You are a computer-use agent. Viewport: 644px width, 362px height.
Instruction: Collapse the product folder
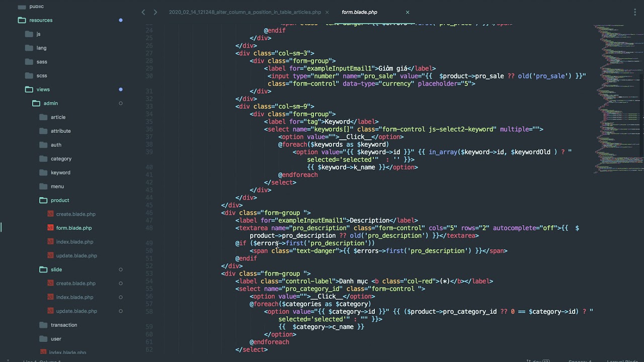tap(43, 200)
